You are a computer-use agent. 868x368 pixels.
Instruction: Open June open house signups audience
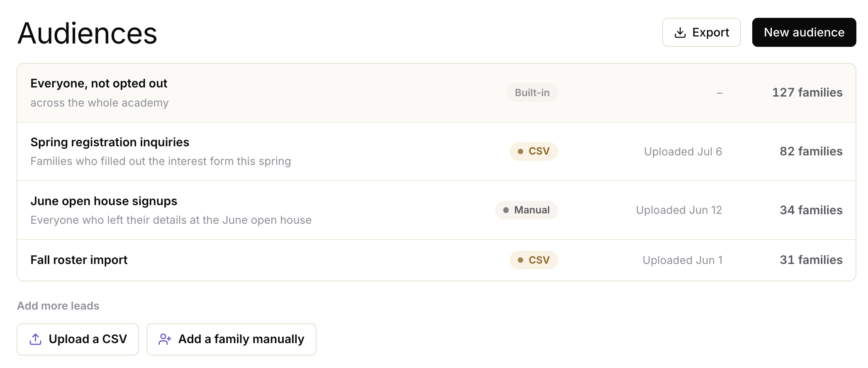(436, 210)
